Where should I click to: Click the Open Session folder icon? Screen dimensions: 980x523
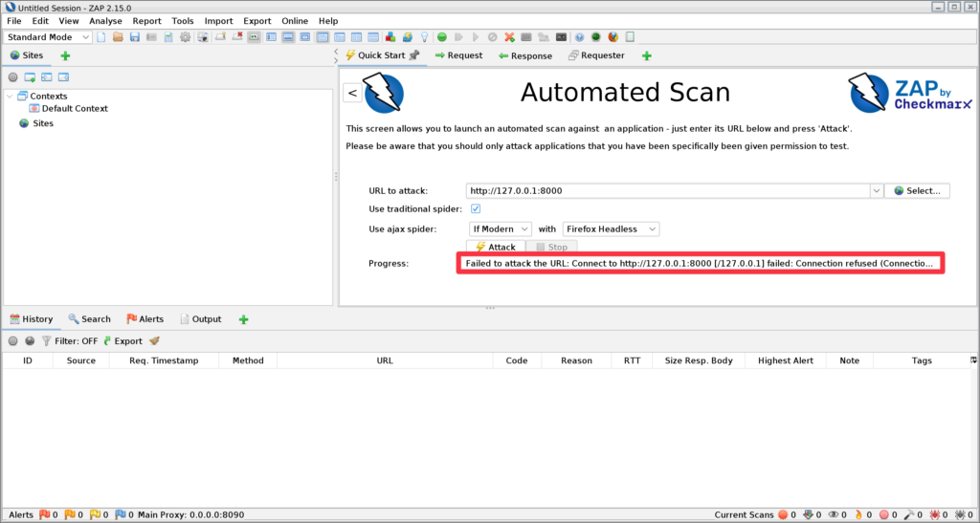(x=118, y=37)
